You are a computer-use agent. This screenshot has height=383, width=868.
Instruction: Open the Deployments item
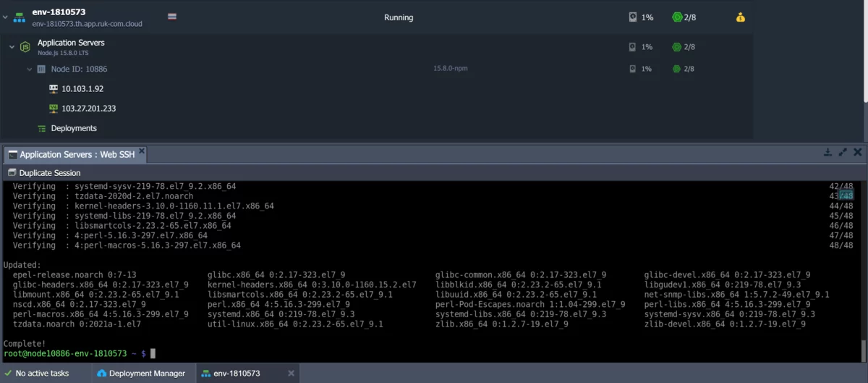click(73, 128)
